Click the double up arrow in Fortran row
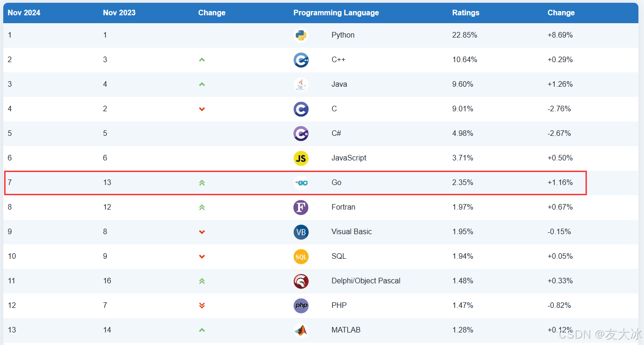This screenshot has width=644, height=345. point(202,207)
